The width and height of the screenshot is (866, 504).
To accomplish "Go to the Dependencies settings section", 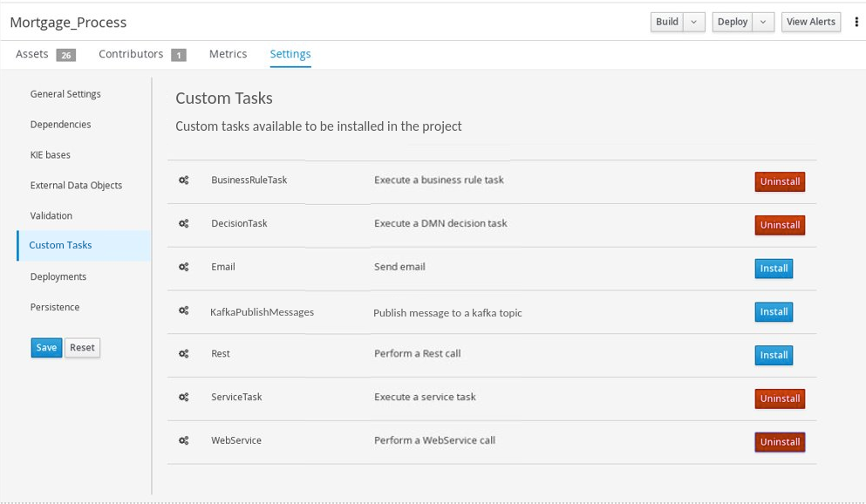I will 60,125.
